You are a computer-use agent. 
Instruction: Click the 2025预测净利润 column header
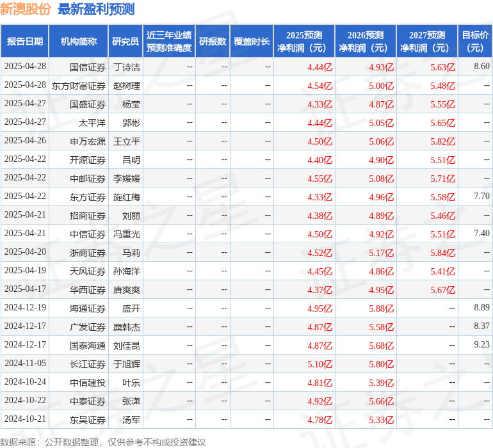[304, 41]
